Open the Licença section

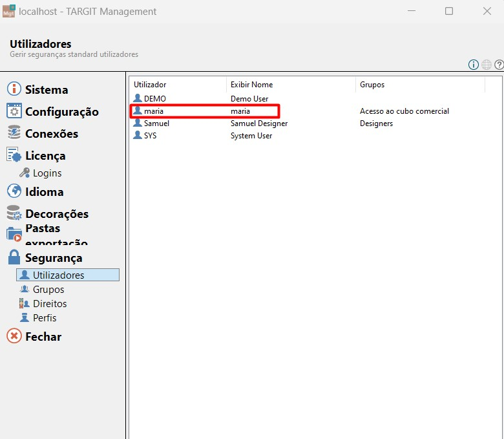click(x=46, y=156)
